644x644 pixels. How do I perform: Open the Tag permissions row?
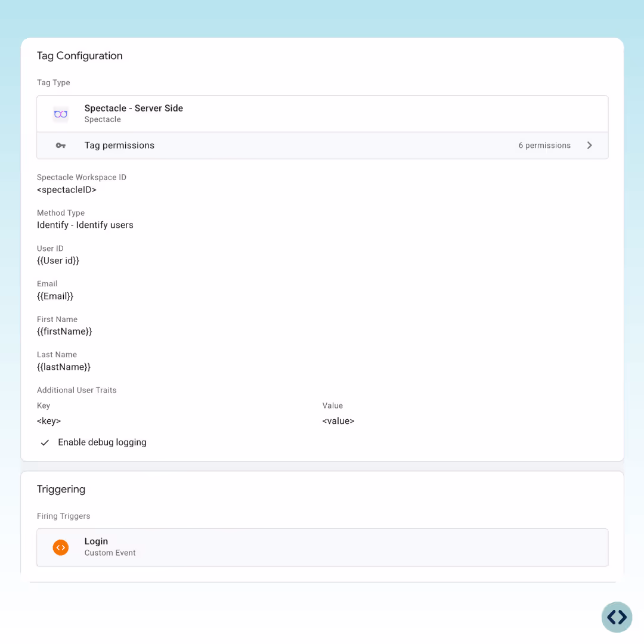pyautogui.click(x=323, y=145)
